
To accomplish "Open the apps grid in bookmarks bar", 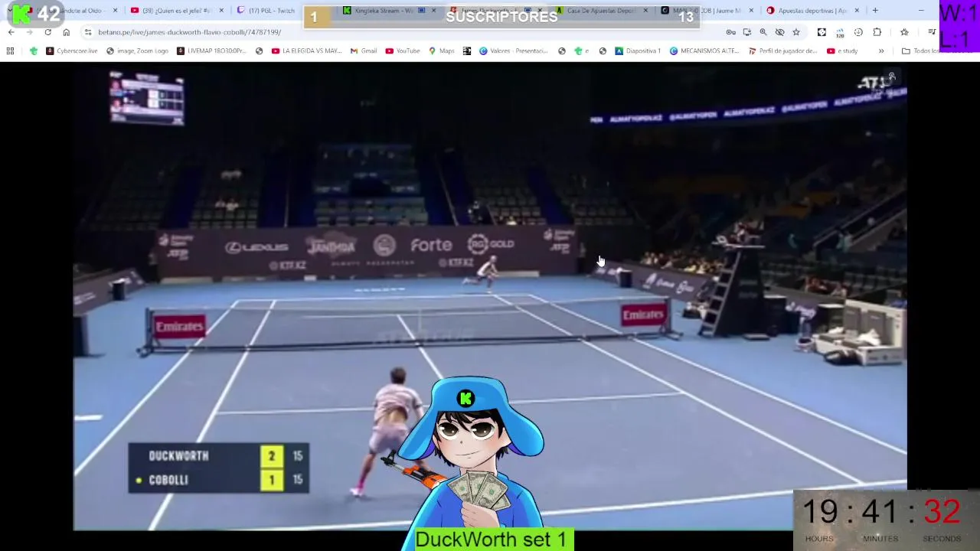I will click(10, 51).
